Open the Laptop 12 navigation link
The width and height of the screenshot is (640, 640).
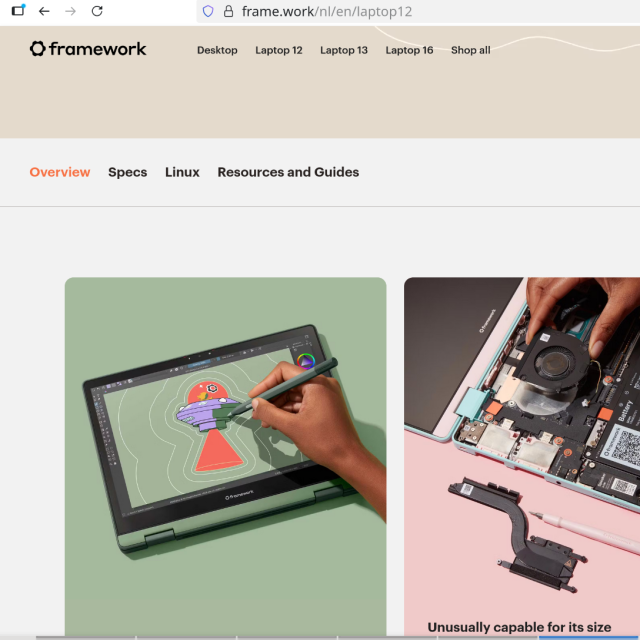pyautogui.click(x=279, y=50)
